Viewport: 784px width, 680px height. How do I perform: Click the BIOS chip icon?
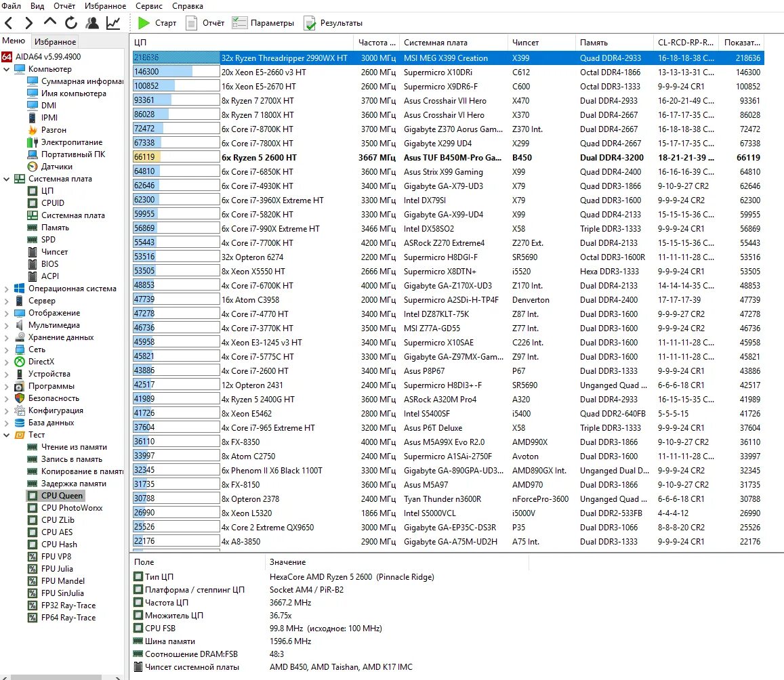(x=33, y=264)
